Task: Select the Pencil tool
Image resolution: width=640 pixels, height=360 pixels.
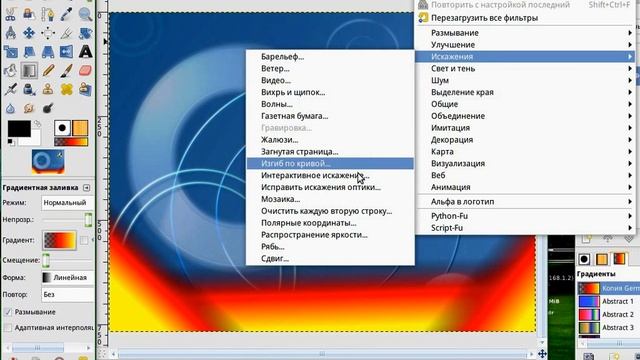Action: pos(48,71)
